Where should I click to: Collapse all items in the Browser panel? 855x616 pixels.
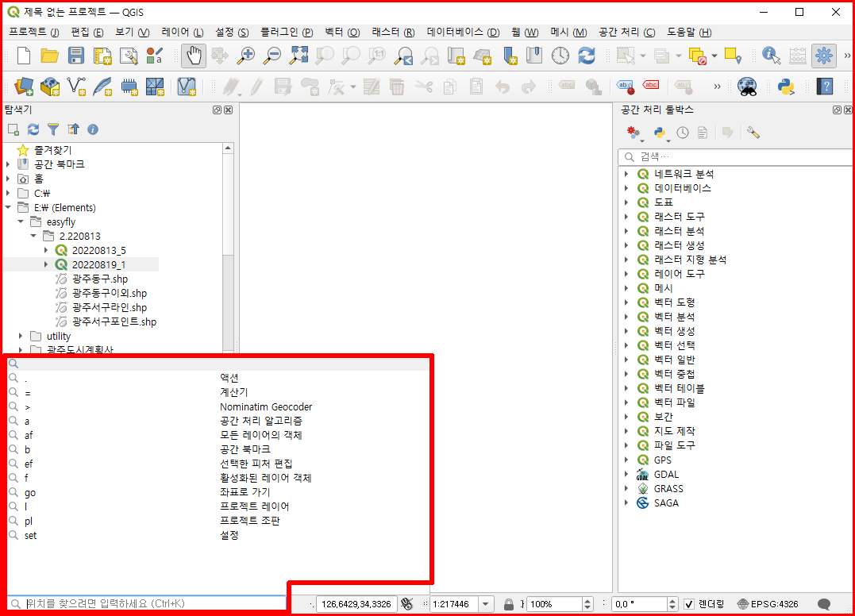point(73,129)
